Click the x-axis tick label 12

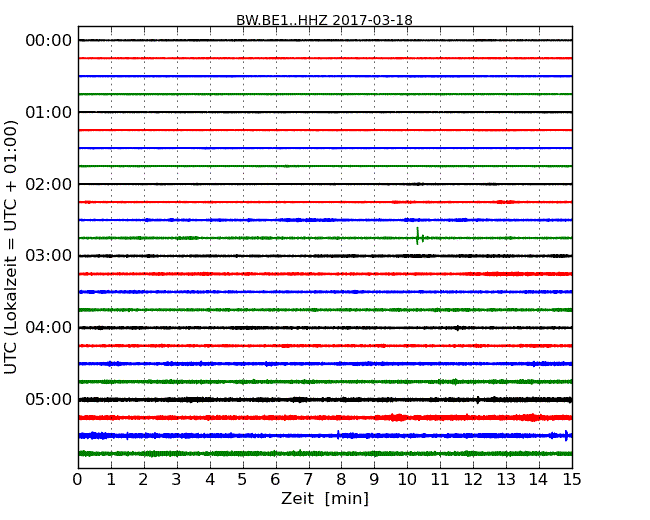(x=473, y=480)
